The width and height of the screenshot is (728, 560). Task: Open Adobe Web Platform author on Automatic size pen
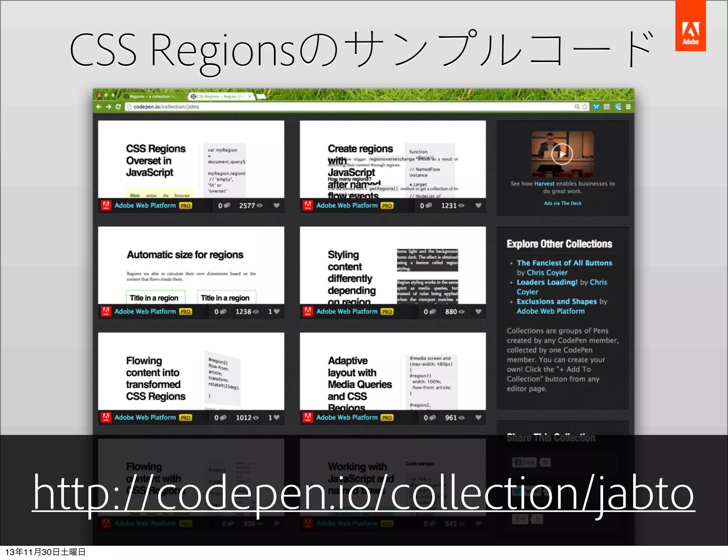145,311
